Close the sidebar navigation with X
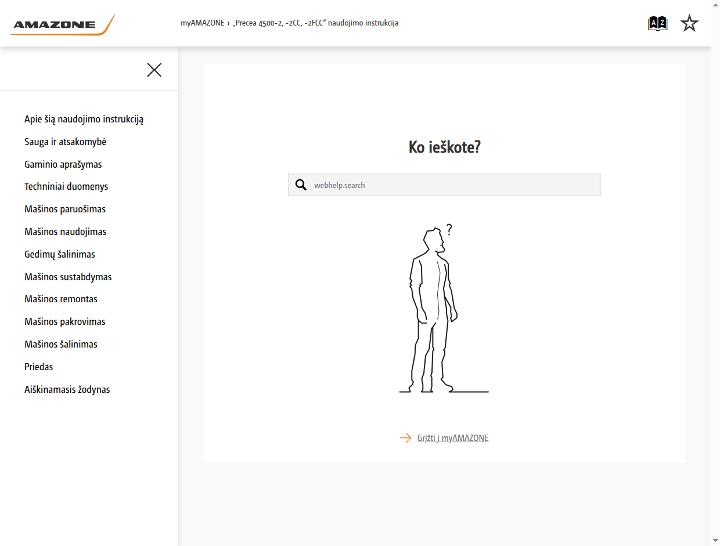This screenshot has height=546, width=720. point(154,70)
